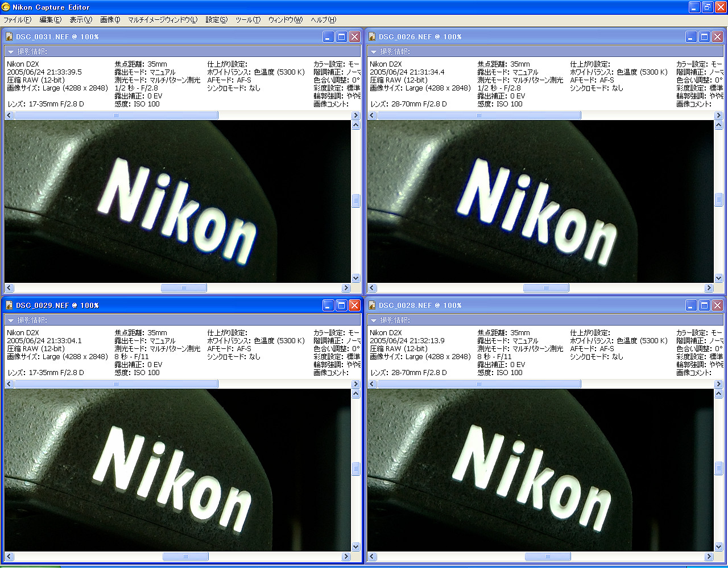
Task: Minimize the DSC_0029.NEF window
Action: tap(328, 305)
